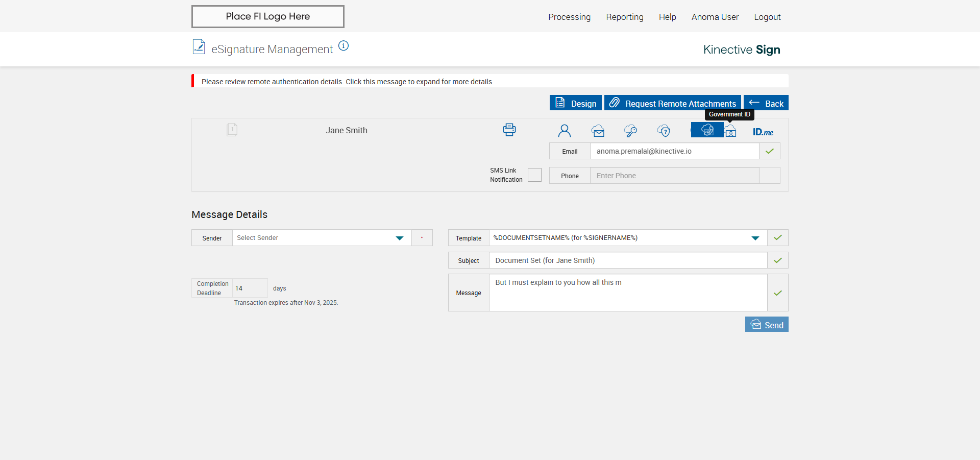Click the Completion Deadline days field
Screen dimensions: 980x460
click(x=250, y=288)
